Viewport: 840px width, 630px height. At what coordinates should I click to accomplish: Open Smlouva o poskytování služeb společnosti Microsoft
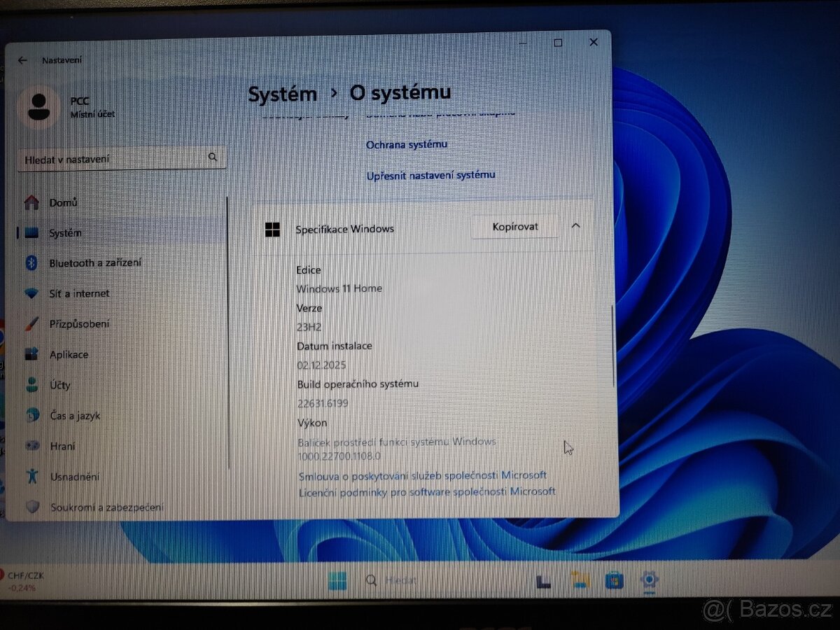[x=423, y=475]
